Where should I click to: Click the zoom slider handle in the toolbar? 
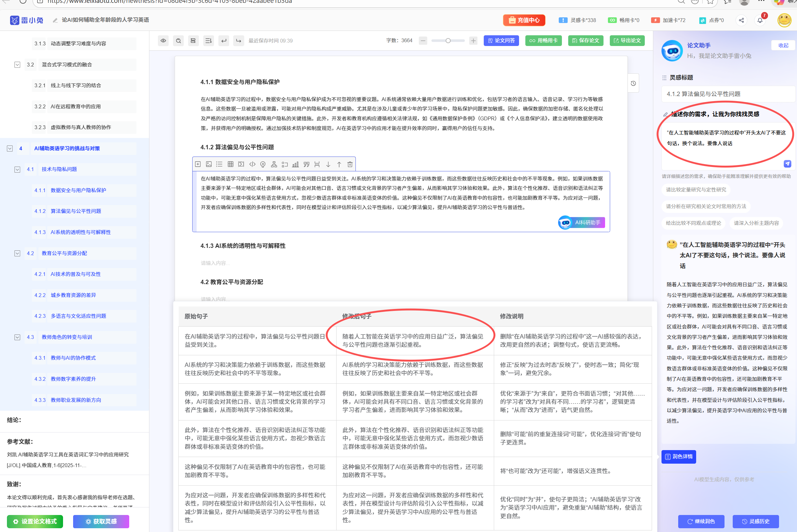[448, 41]
